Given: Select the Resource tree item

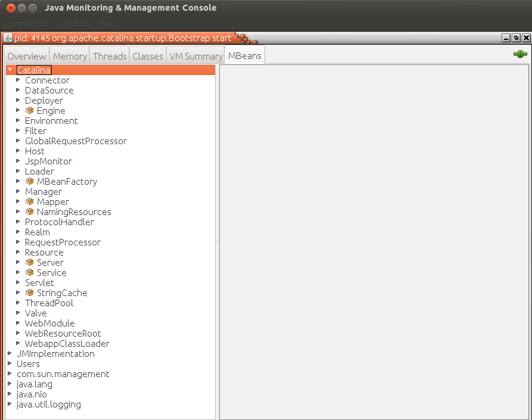Looking at the screenshot, I should pos(44,253).
